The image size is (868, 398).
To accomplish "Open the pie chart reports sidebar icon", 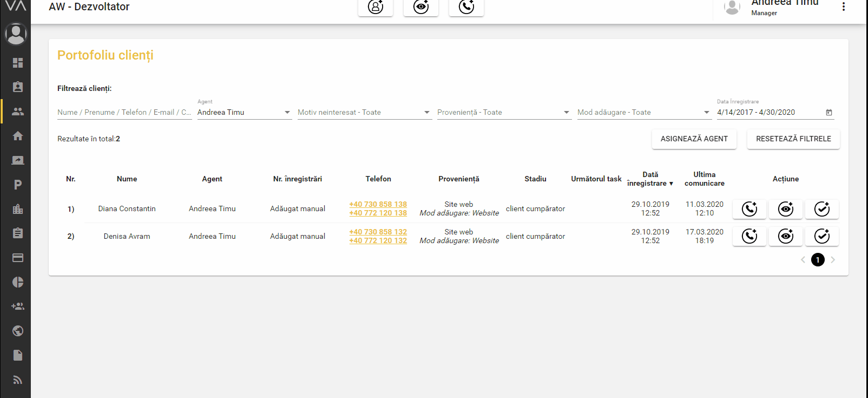I will click(x=18, y=282).
